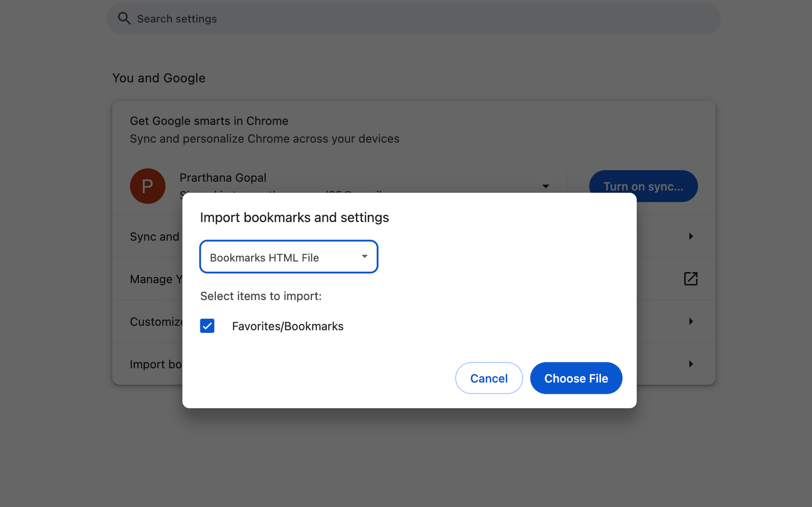Viewport: 812px width, 507px height.
Task: Click the Prarthana Gopal name text
Action: (x=223, y=178)
